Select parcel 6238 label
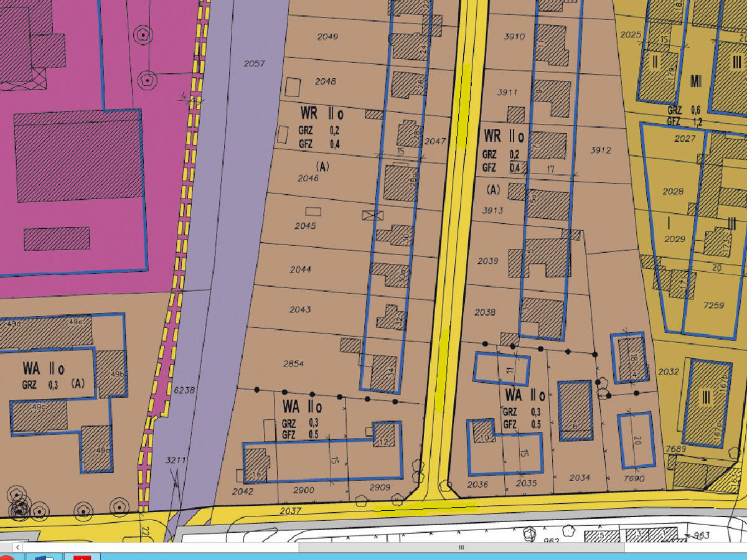Screen dimensions: 747x560 (x=186, y=390)
